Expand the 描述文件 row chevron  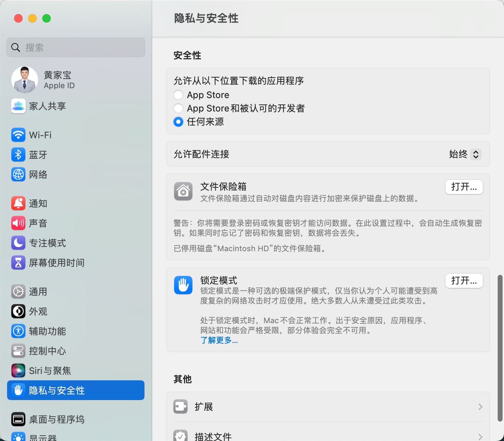(x=480, y=437)
